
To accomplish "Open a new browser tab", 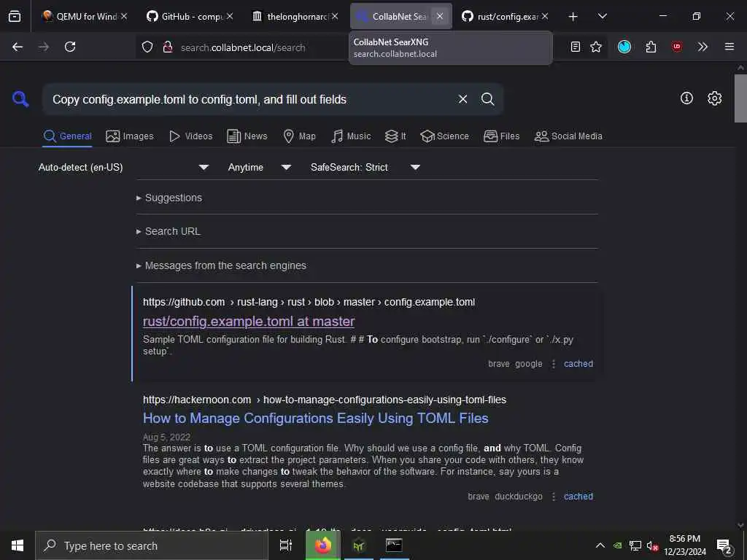I will (573, 17).
